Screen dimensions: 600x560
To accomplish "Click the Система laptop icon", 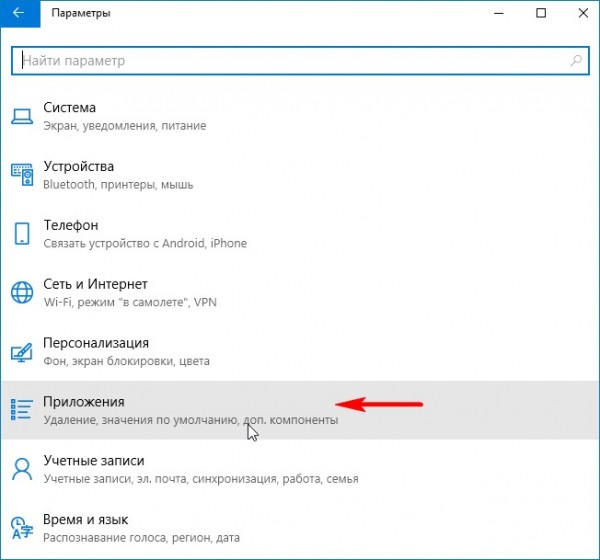I will coord(22,116).
